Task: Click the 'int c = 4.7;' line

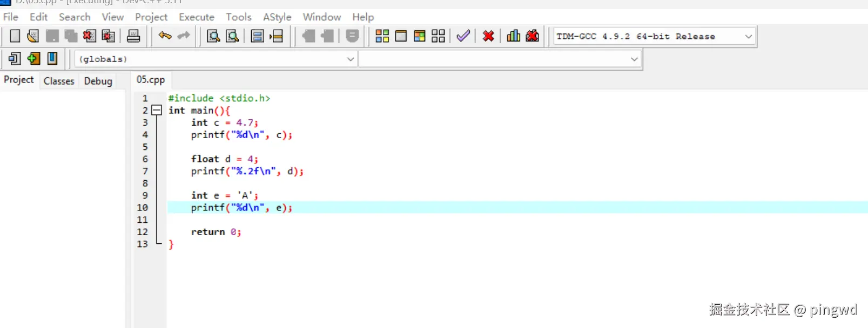Action: 225,122
